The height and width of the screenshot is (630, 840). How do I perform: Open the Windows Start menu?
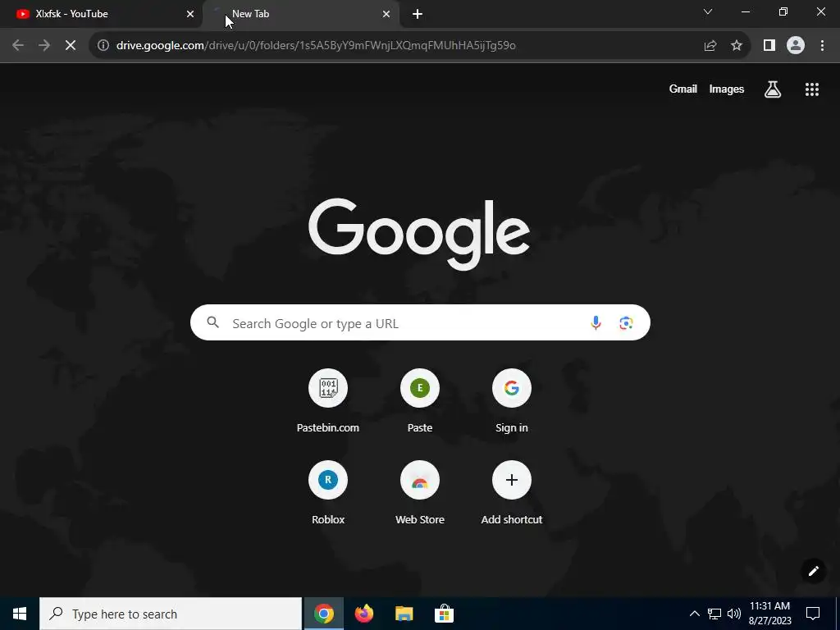20,614
